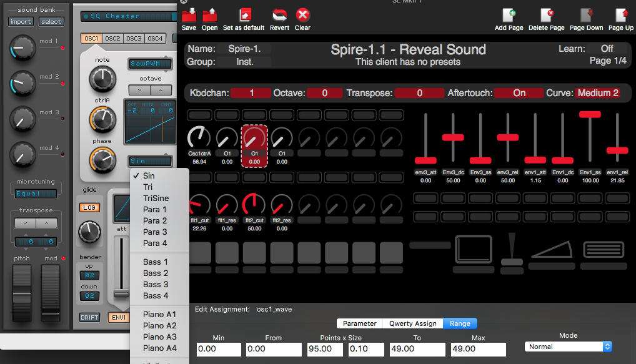Click the glide knob
Viewport: 636px width, 364px height.
pos(89,232)
